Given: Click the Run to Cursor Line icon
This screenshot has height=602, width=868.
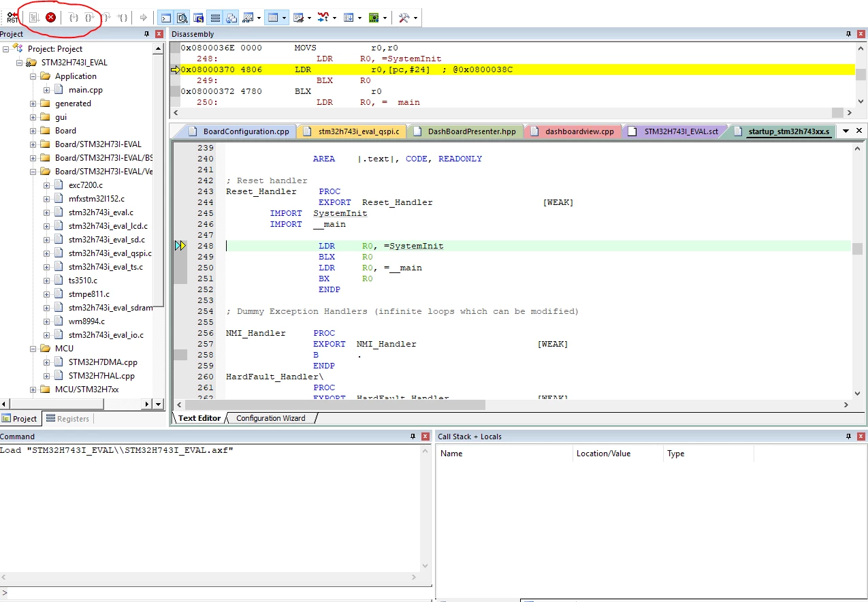Looking at the screenshot, I should coord(123,17).
